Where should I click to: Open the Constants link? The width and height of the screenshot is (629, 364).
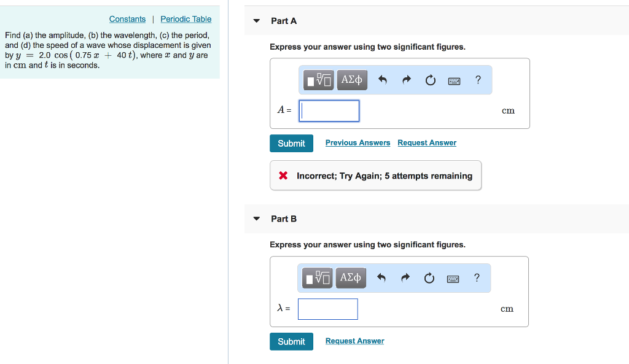pyautogui.click(x=127, y=19)
